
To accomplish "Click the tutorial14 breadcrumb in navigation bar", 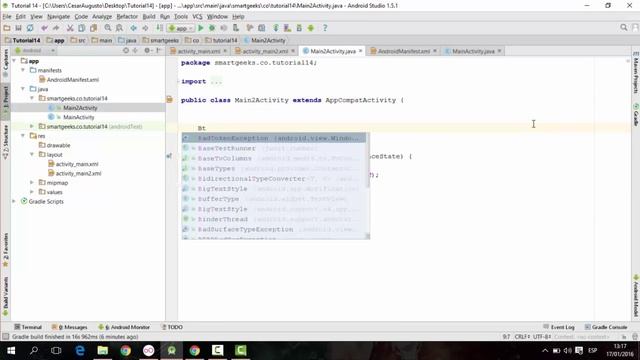I will click(x=221, y=40).
